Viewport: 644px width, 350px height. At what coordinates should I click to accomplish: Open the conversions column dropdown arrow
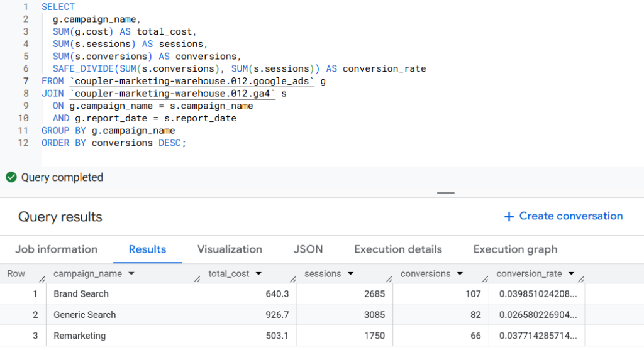460,274
